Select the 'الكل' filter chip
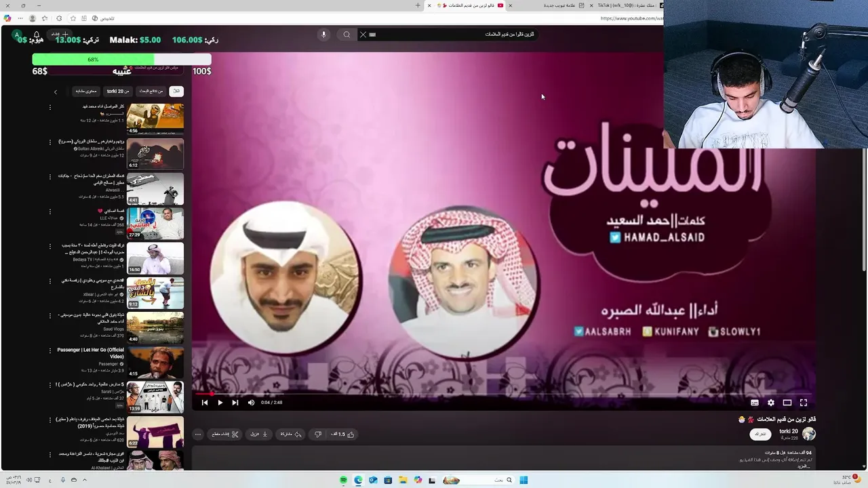Screen dimensions: 868x488 (x=176, y=91)
